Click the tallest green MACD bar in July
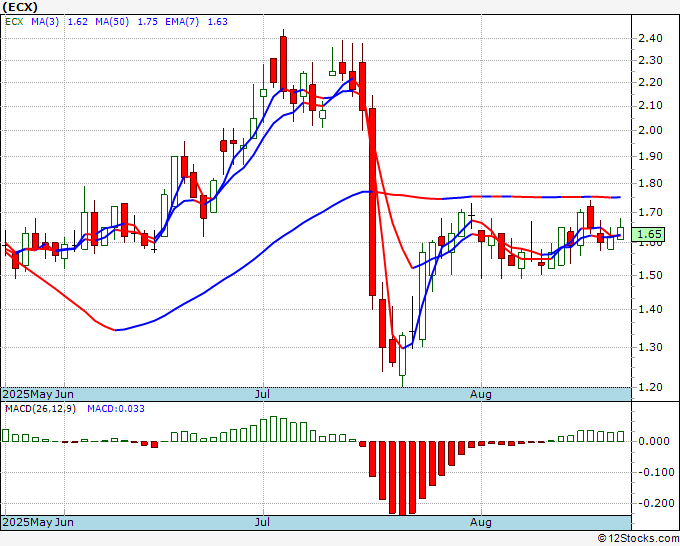The image size is (680, 546). click(x=273, y=429)
